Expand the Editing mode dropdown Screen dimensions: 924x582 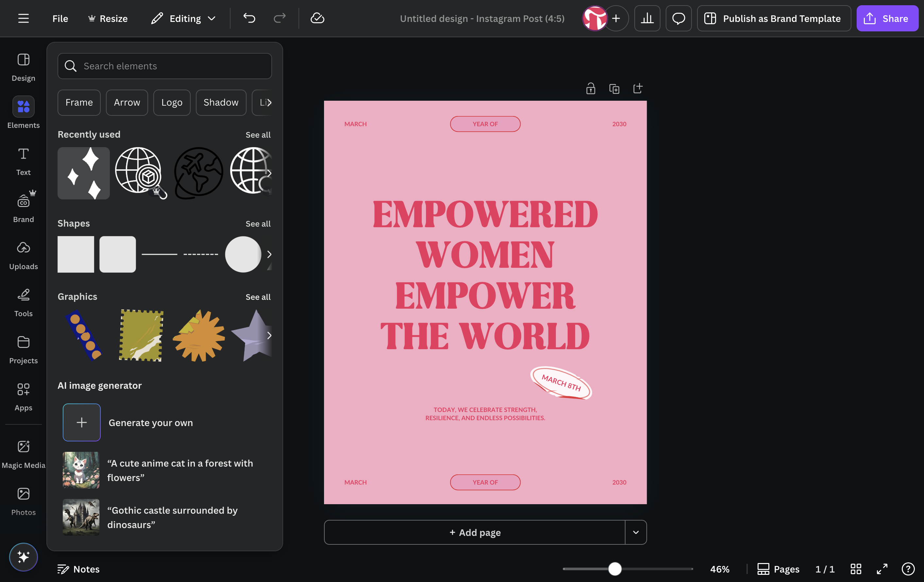click(x=183, y=18)
